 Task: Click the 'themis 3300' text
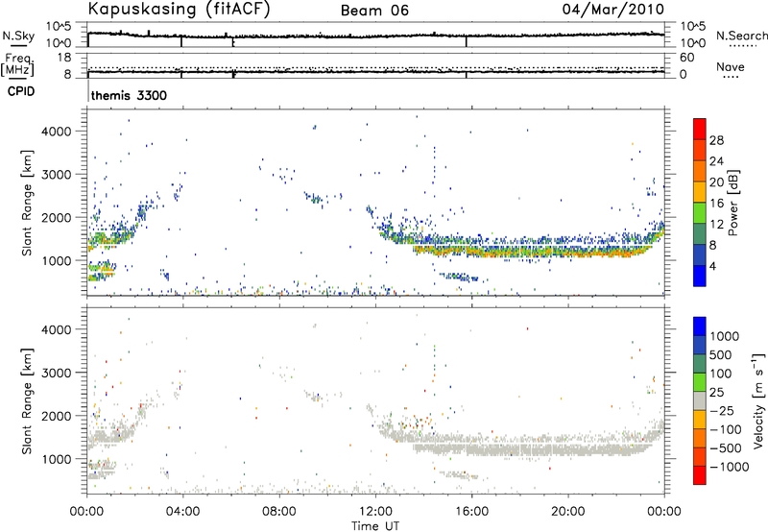pyautogui.click(x=129, y=95)
